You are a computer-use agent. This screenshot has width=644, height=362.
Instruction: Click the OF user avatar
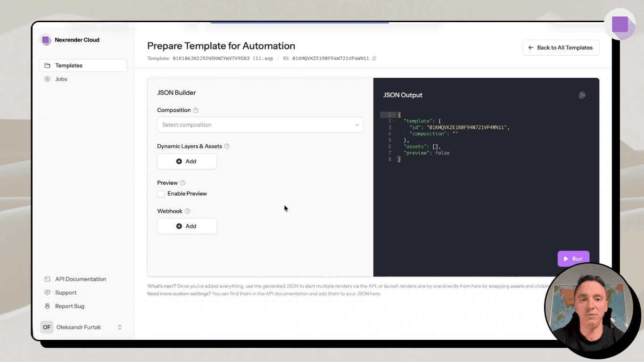pyautogui.click(x=47, y=327)
